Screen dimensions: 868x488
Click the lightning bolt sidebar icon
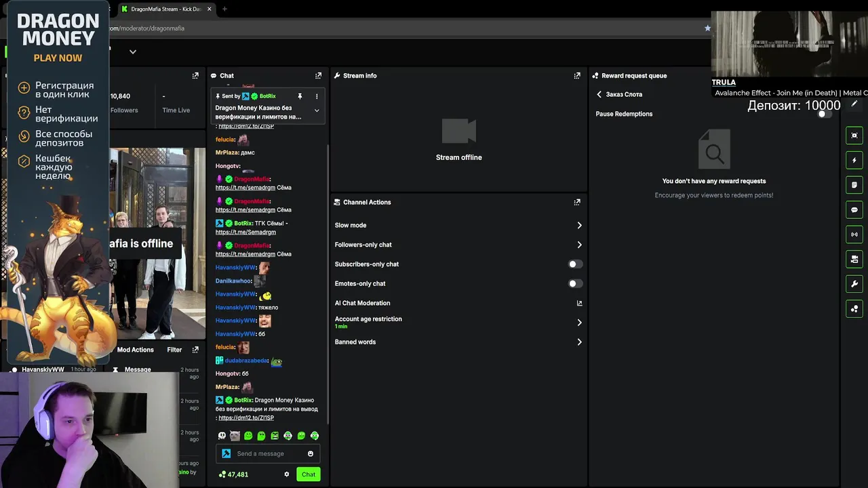[854, 160]
